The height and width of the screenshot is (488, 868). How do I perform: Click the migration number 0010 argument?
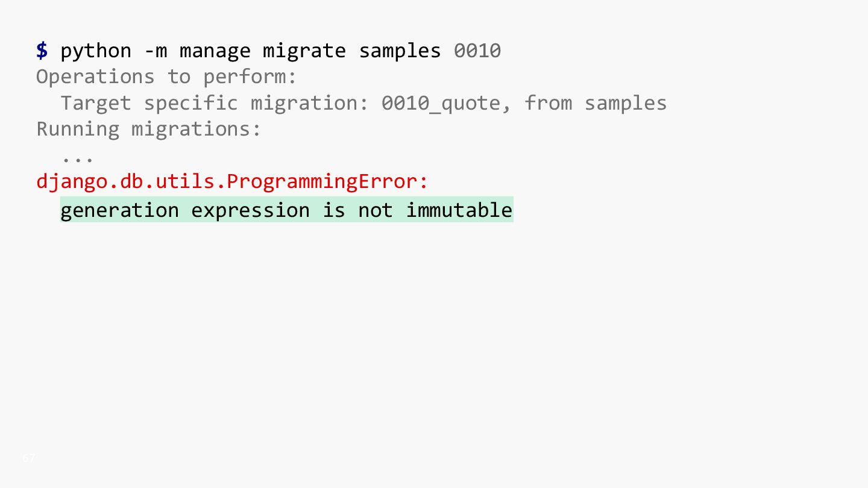(x=477, y=51)
